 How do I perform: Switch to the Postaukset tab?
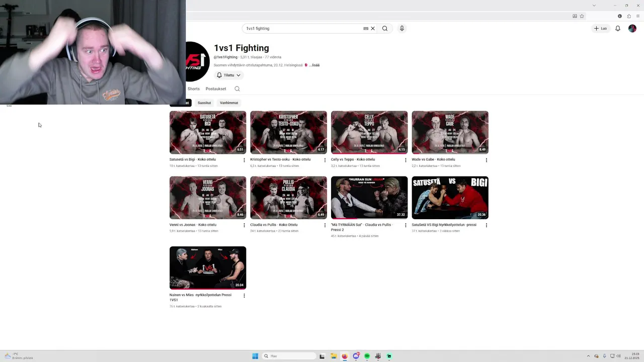tap(216, 89)
